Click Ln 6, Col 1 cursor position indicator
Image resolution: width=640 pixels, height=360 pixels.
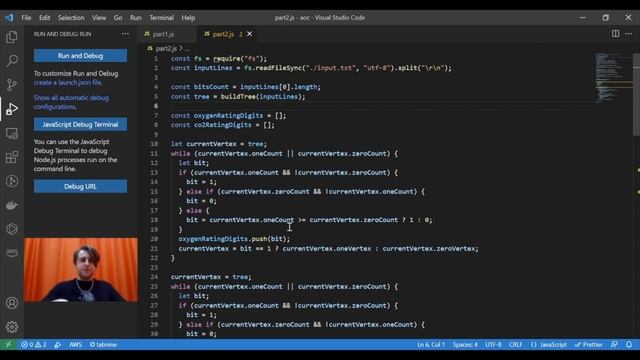[431, 344]
